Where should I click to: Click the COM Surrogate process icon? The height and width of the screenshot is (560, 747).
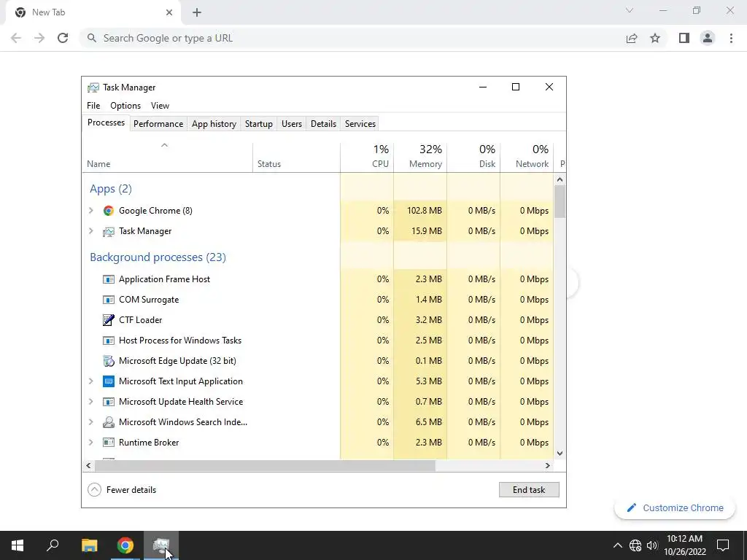pos(109,300)
